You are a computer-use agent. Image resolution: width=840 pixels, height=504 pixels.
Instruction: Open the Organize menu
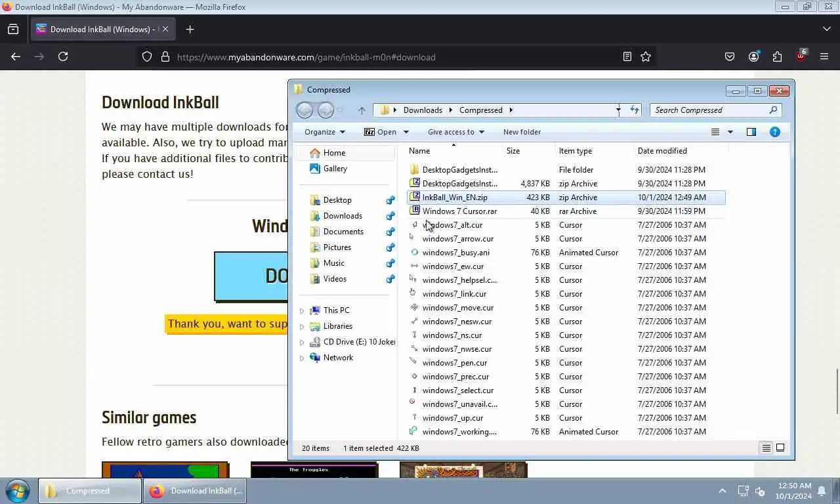click(325, 132)
